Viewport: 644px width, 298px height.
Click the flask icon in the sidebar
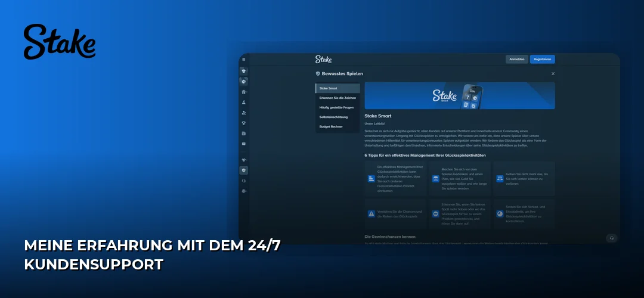click(x=243, y=102)
